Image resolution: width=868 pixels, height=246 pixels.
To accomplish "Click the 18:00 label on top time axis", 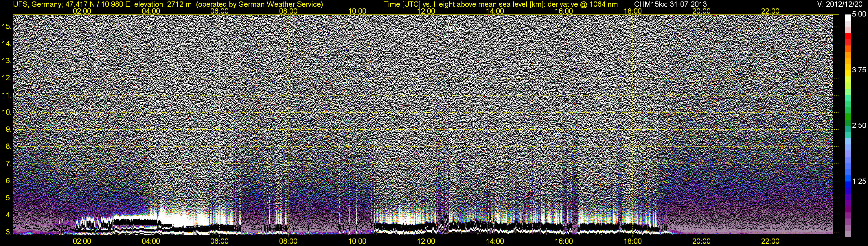I will pos(632,11).
